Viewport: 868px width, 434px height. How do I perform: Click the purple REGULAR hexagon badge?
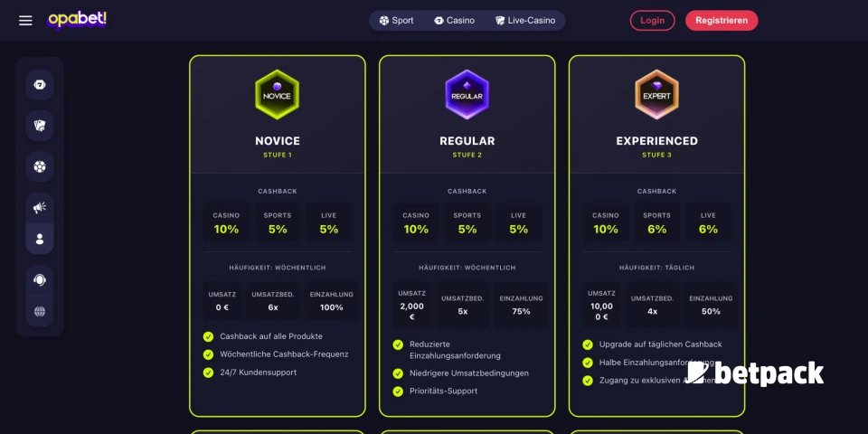click(x=467, y=95)
